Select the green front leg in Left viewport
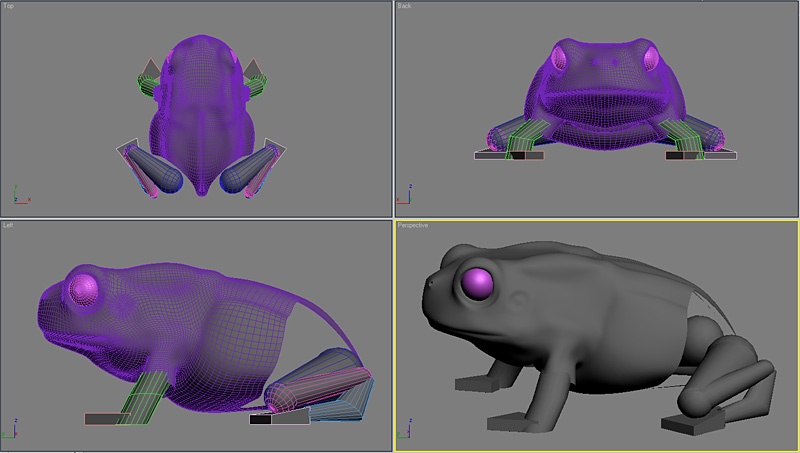The height and width of the screenshot is (453, 800). 144,398
